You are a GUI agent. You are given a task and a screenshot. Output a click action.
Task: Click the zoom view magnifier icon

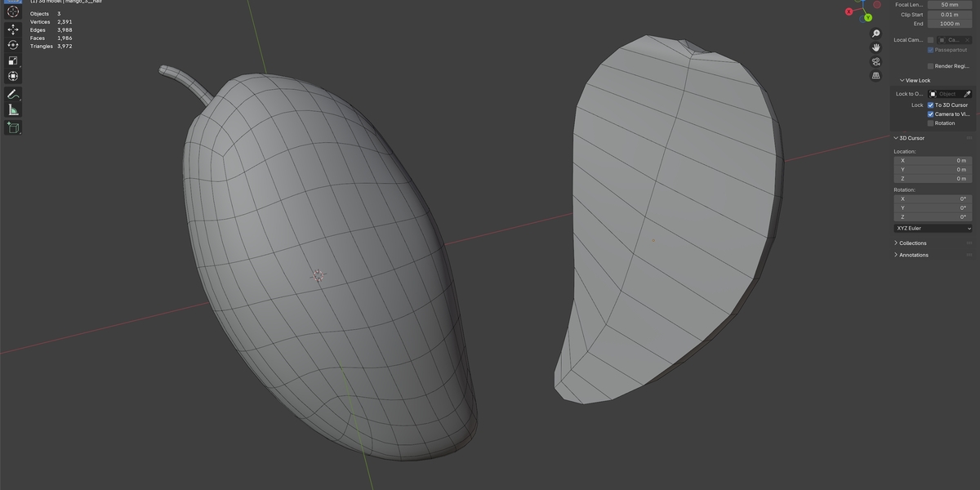[x=876, y=33]
